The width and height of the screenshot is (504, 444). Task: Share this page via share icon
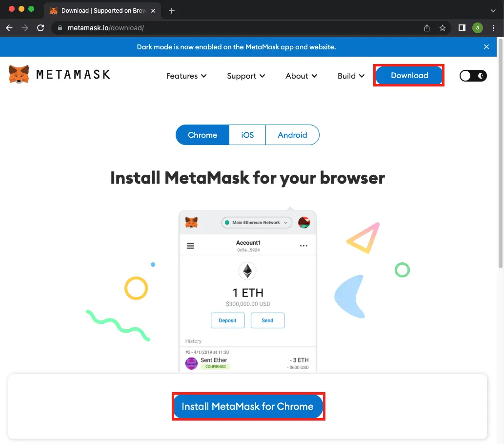coord(427,28)
